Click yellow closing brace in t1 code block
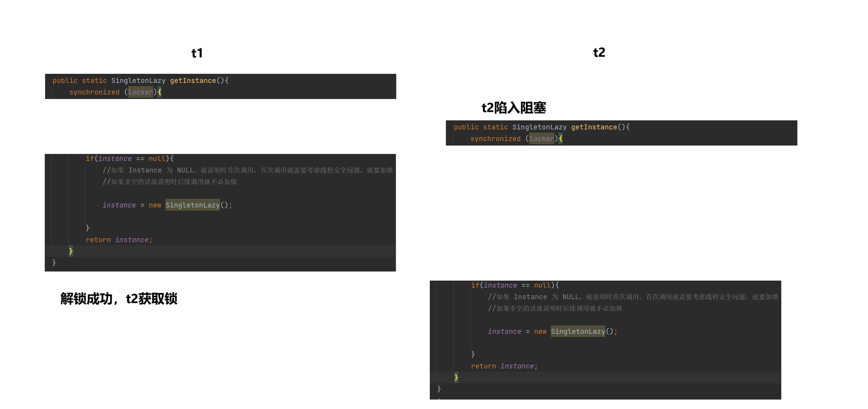Viewport: 868px width, 409px height. 71,251
